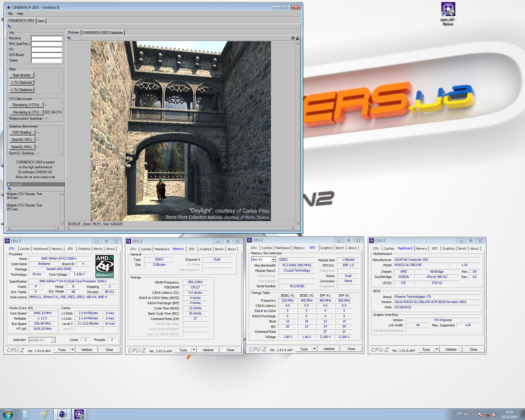Click the network tray icon
This screenshot has height=420, width=525.
(x=487, y=414)
